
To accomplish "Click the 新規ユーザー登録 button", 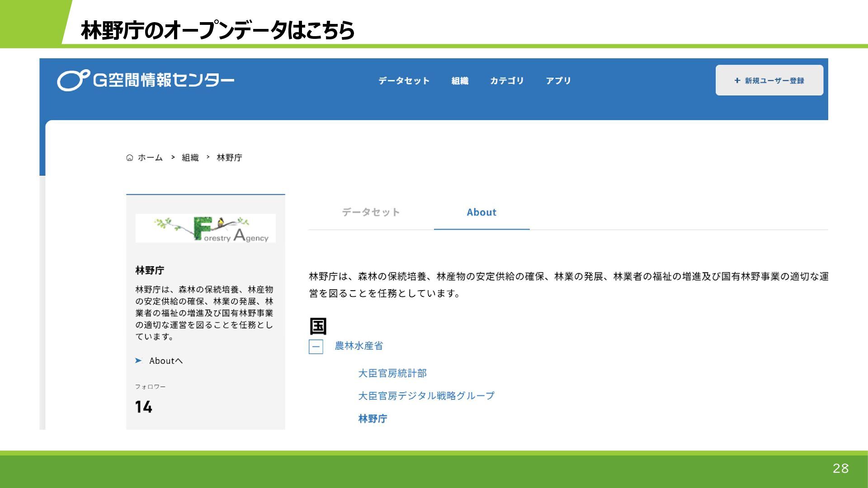I will [x=769, y=80].
